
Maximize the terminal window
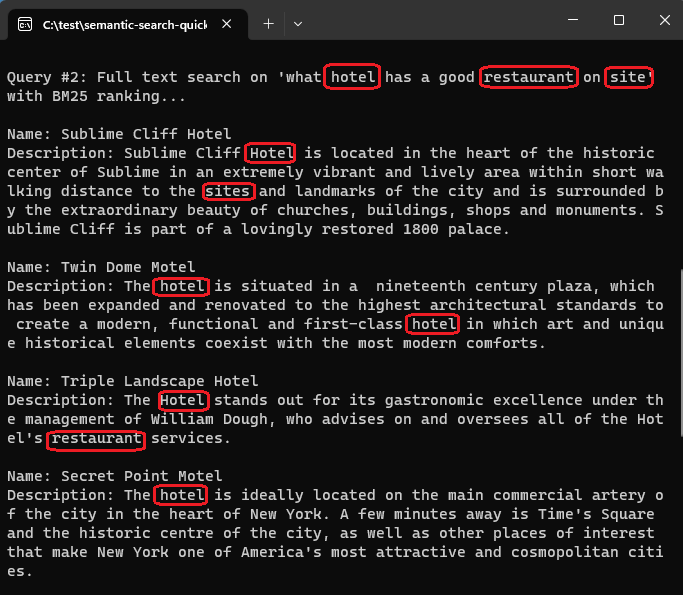tap(619, 20)
